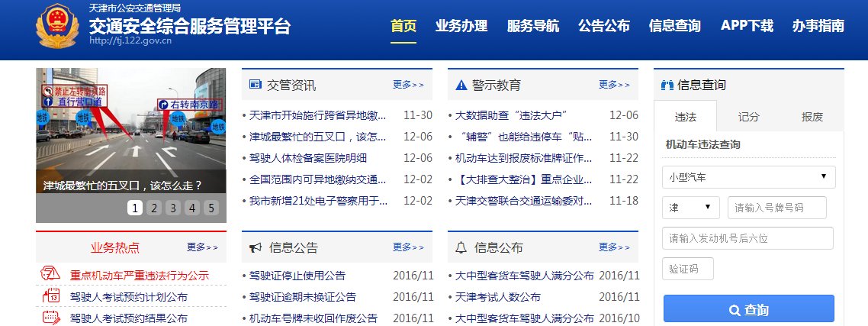Open notice 机动车号牌未收回作废公告
This screenshot has width=868, height=326.
(313, 319)
